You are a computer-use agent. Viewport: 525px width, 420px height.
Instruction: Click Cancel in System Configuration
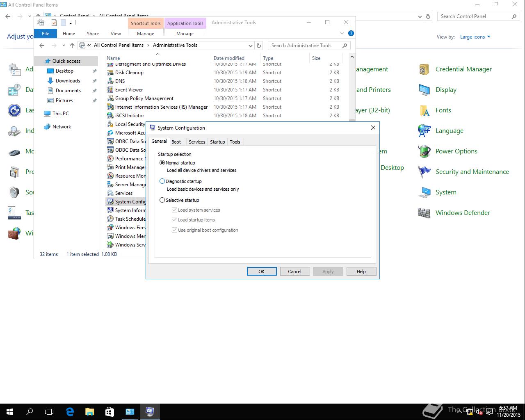pyautogui.click(x=295, y=272)
